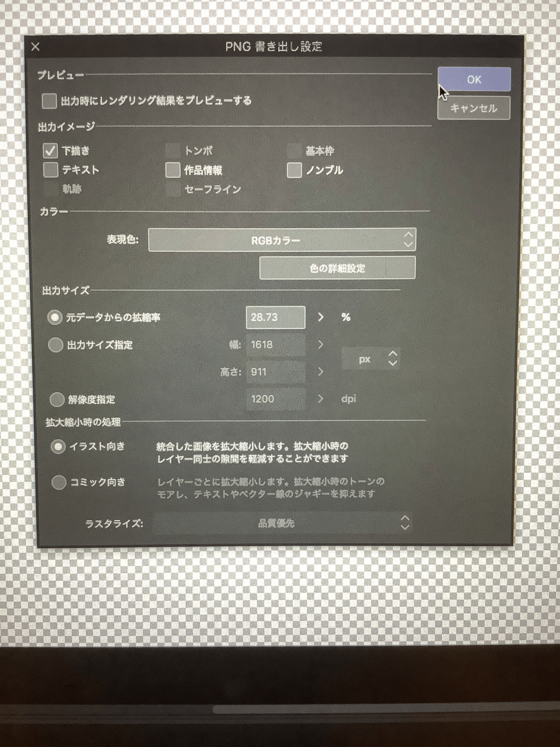
Task: Check the テキスト output checkbox
Action: [x=51, y=170]
